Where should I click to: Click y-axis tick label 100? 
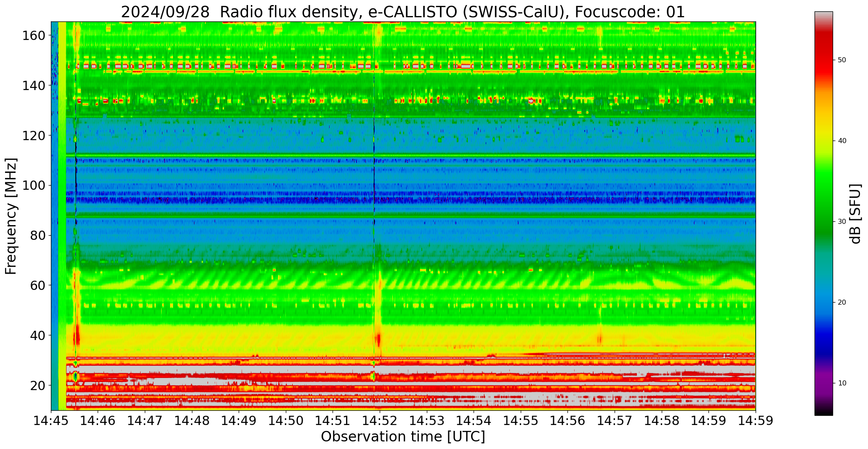point(34,185)
